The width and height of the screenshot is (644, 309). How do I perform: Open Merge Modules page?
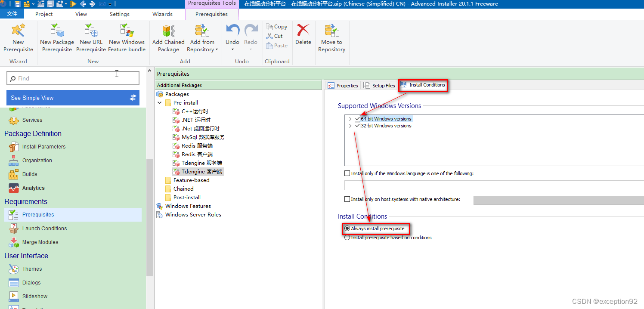tap(40, 242)
